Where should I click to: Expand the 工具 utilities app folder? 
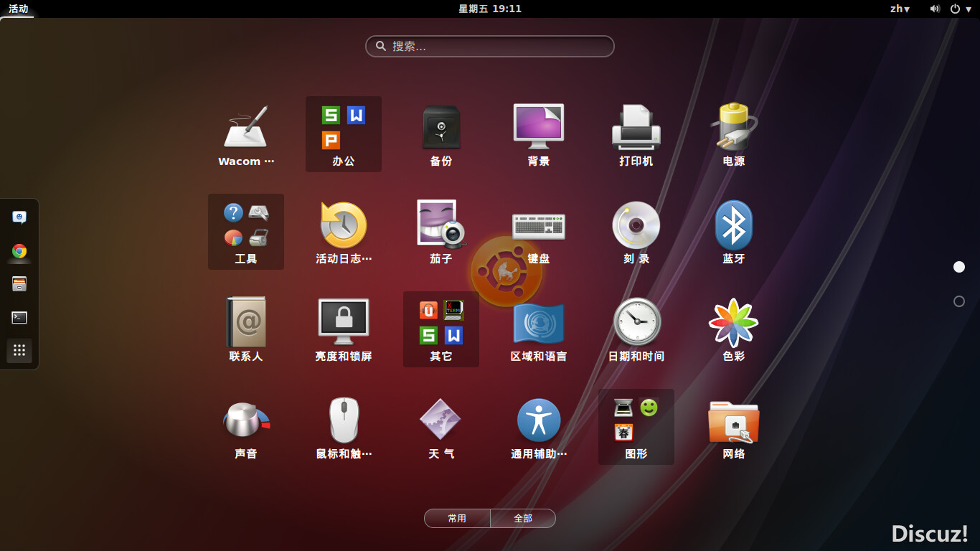click(246, 232)
